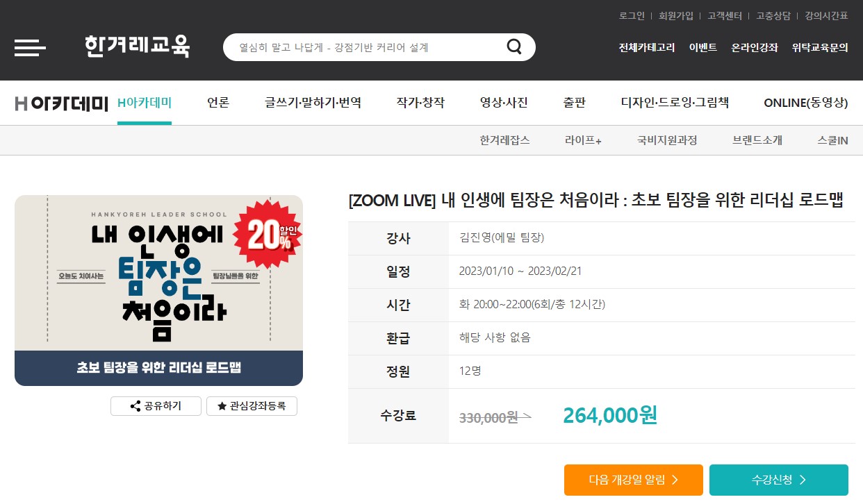
Task: Click the 수강신청 enroll button
Action: tap(779, 480)
